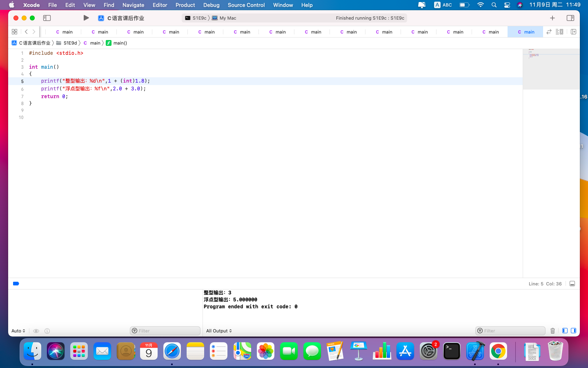Open the Source Control menu
Viewport: 588px width, 368px height.
pos(246,5)
